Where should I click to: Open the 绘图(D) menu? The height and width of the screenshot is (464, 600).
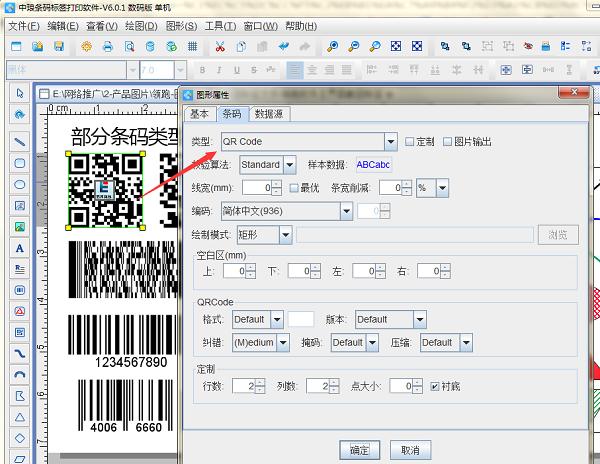coord(143,25)
